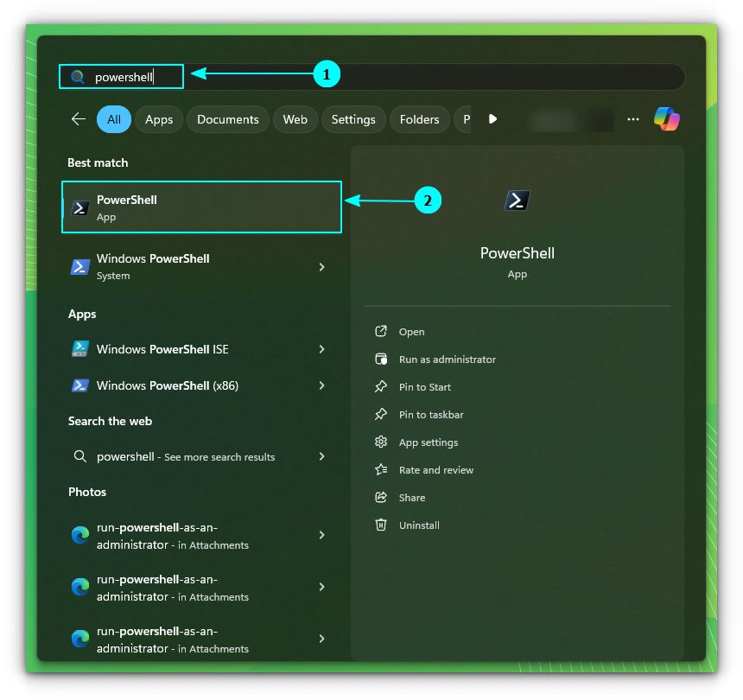Screen dimensions: 743x700
Task: Click the search magnifier icon in search box
Action: [x=77, y=77]
